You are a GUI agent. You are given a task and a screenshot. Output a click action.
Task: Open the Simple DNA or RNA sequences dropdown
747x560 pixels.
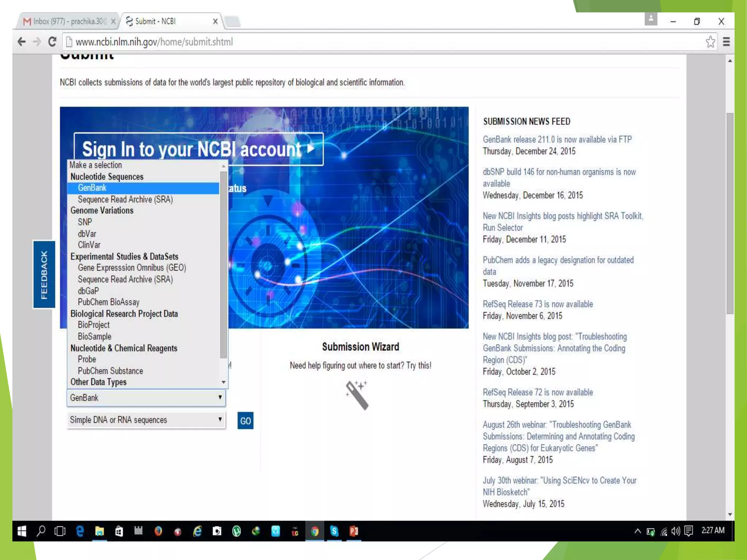tap(146, 420)
